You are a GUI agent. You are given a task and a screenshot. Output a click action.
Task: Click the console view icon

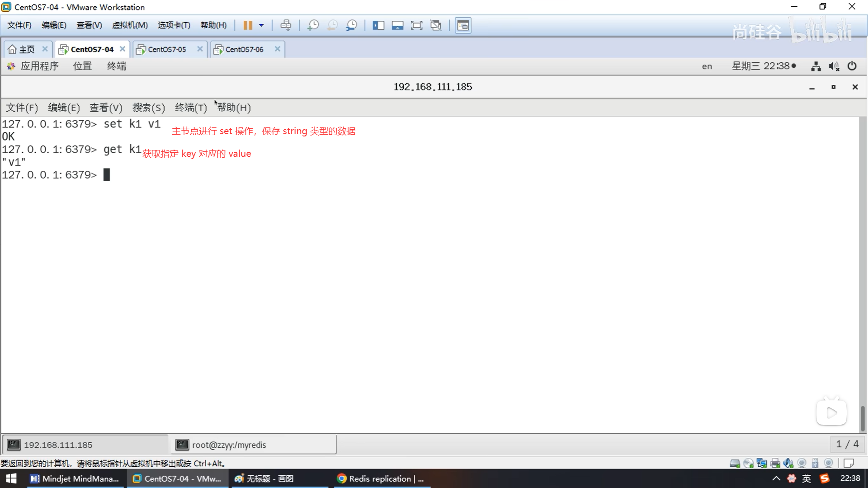pyautogui.click(x=463, y=25)
